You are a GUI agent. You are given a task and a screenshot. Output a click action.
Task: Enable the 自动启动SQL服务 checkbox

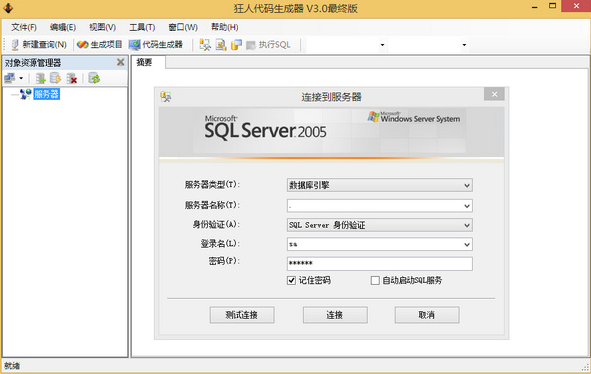click(x=375, y=280)
